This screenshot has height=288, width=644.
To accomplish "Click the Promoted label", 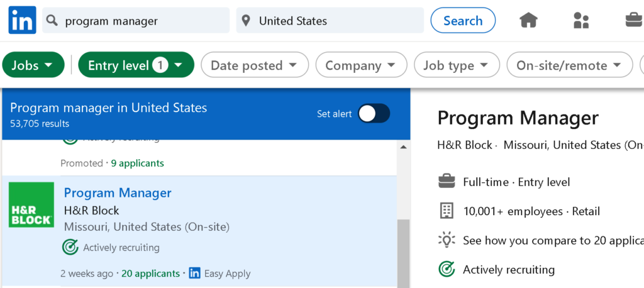I will 82,163.
